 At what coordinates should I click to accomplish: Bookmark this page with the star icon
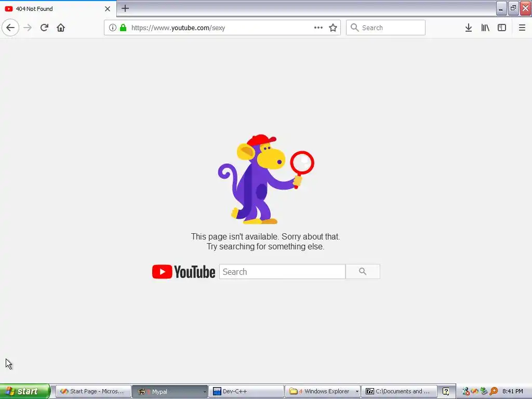pyautogui.click(x=333, y=28)
